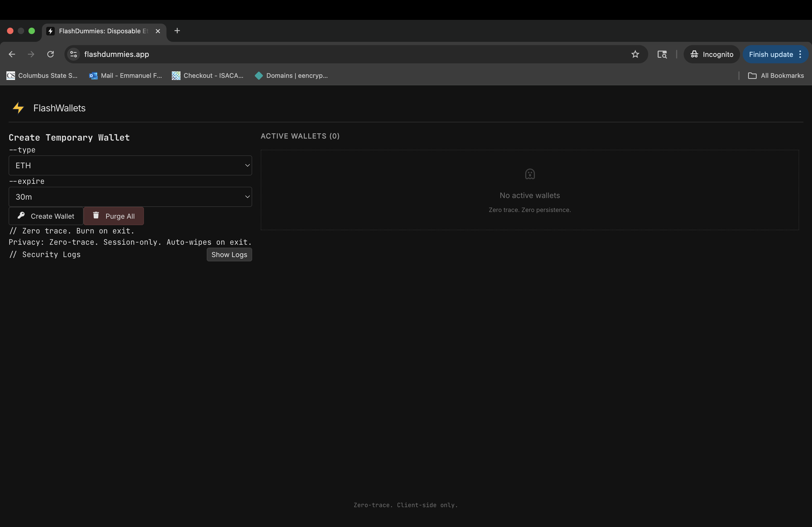
Task: Click the Incognito indicator button
Action: (x=712, y=54)
